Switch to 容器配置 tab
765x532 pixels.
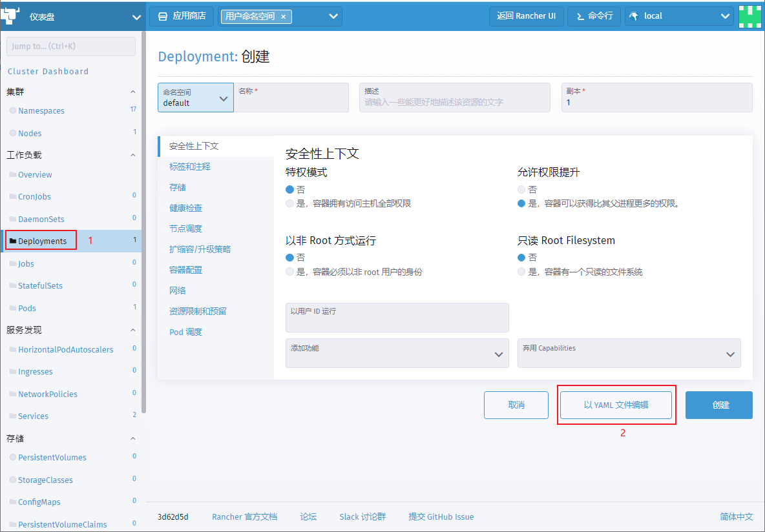[186, 270]
